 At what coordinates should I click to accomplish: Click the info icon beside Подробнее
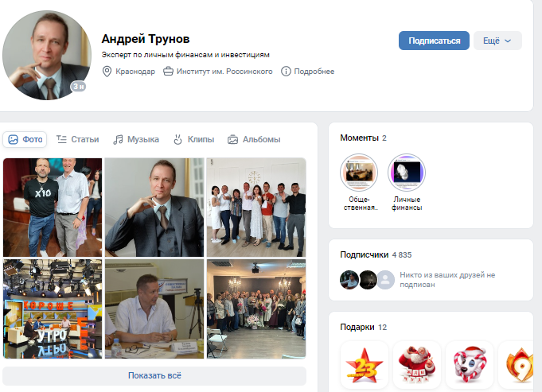click(x=286, y=72)
